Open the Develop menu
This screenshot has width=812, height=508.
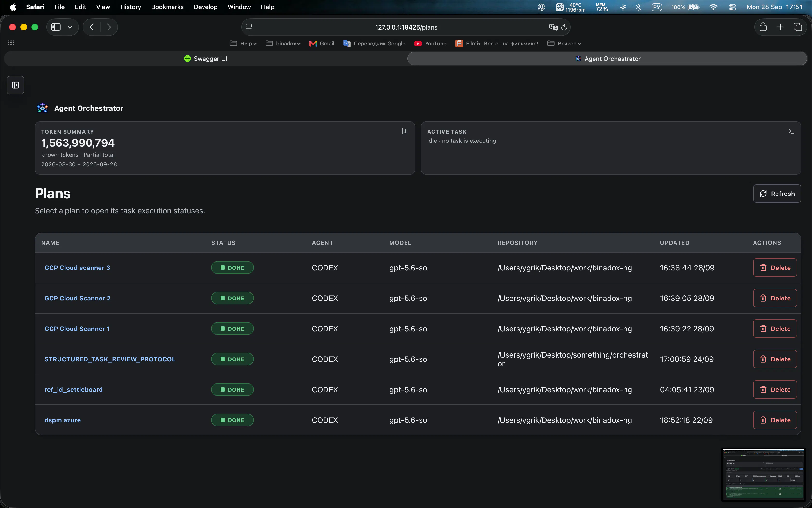(205, 7)
